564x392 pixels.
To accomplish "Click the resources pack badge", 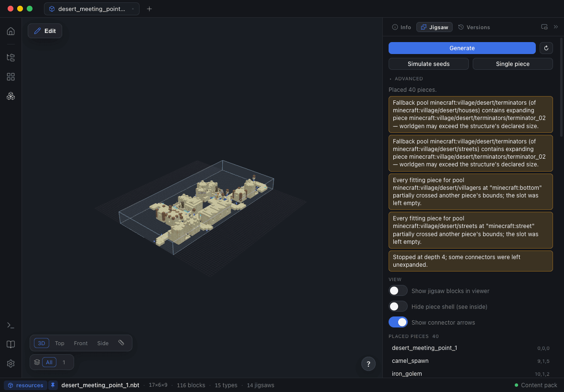I will (25, 385).
